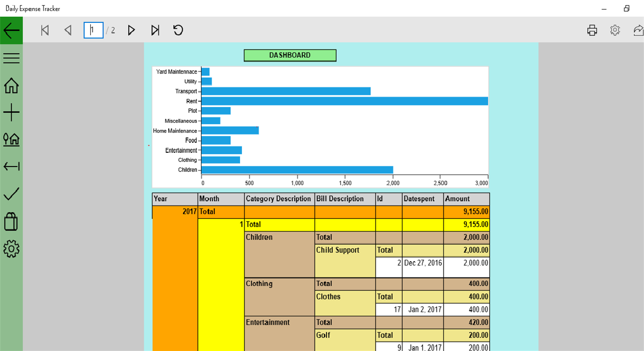
Task: Select the Golf bill description cell
Action: point(345,340)
